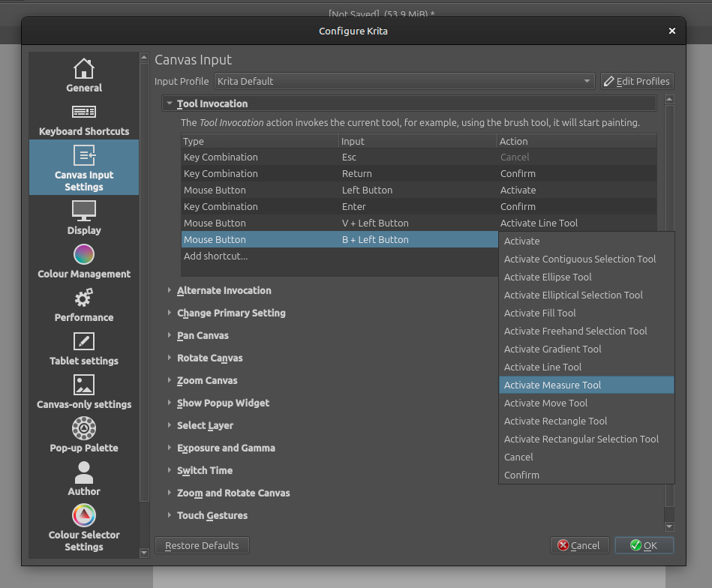Viewport: 712px width, 588px height.
Task: Select the Keyboard Shortcuts keyboard icon
Action: [83, 112]
